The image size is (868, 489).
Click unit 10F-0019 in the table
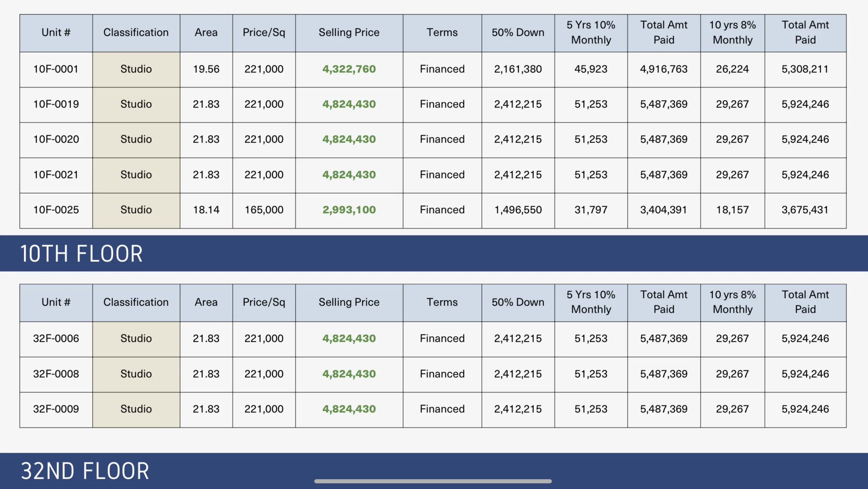click(x=56, y=104)
